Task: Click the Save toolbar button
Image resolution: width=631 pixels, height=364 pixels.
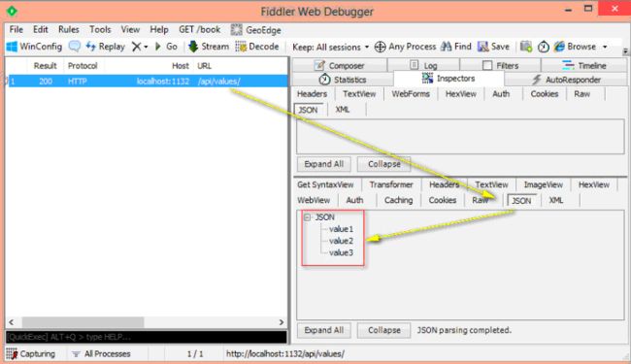Action: point(493,47)
